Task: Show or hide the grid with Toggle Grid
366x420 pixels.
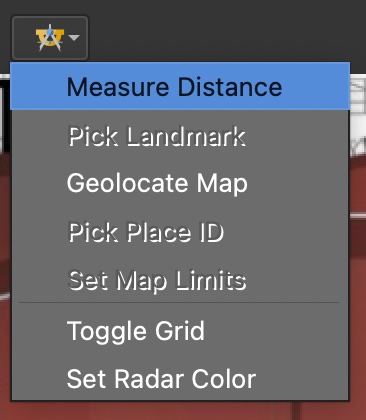Action: coord(180,331)
